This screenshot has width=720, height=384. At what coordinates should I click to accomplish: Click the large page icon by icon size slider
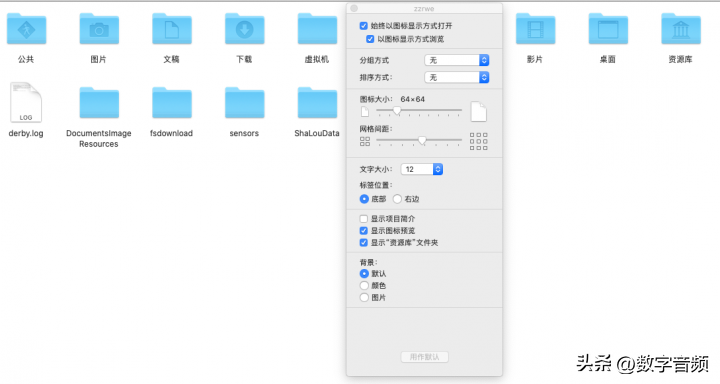(478, 112)
